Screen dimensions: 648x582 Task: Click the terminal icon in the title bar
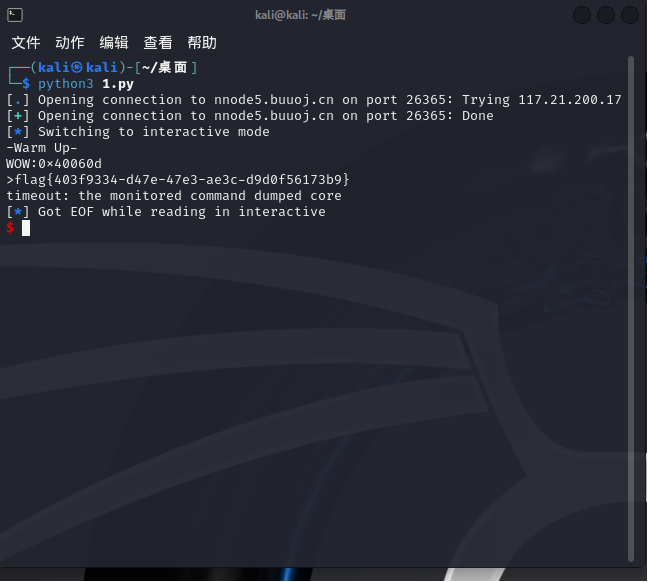[15, 15]
